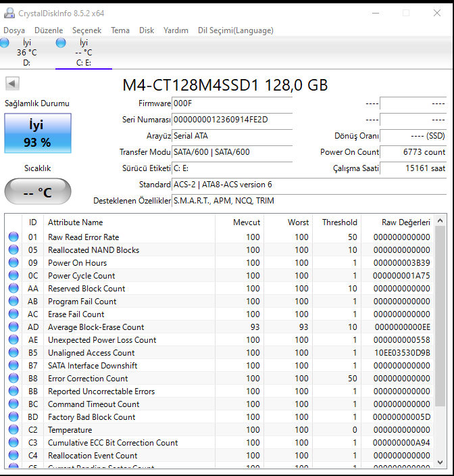This screenshot has height=476, width=454.
Task: Click the temperature display button
Action: (38, 192)
